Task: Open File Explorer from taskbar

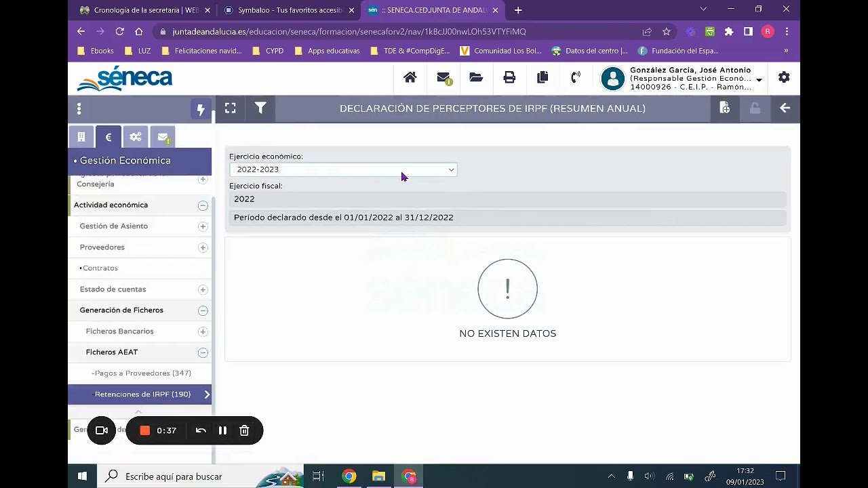Action: 378,476
